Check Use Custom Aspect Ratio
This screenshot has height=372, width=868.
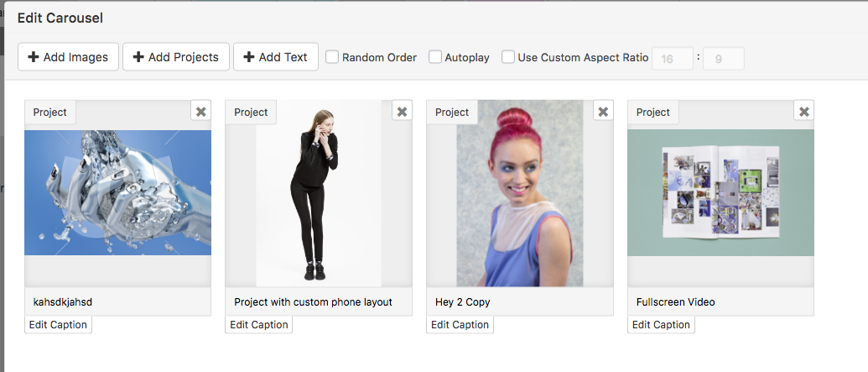click(x=508, y=57)
